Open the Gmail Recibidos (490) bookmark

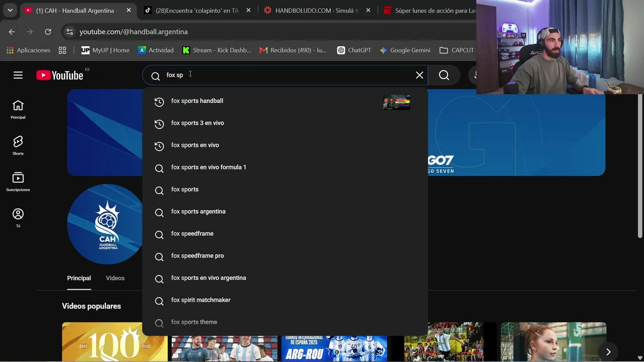[x=293, y=50]
